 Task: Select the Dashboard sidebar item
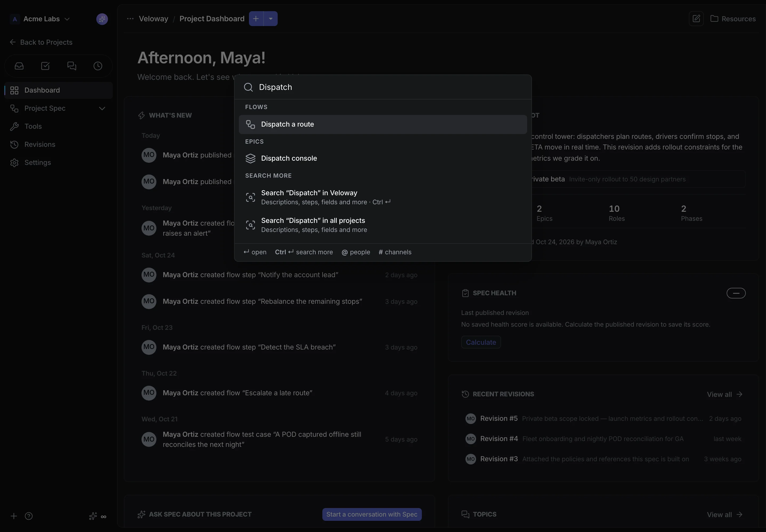pos(59,90)
